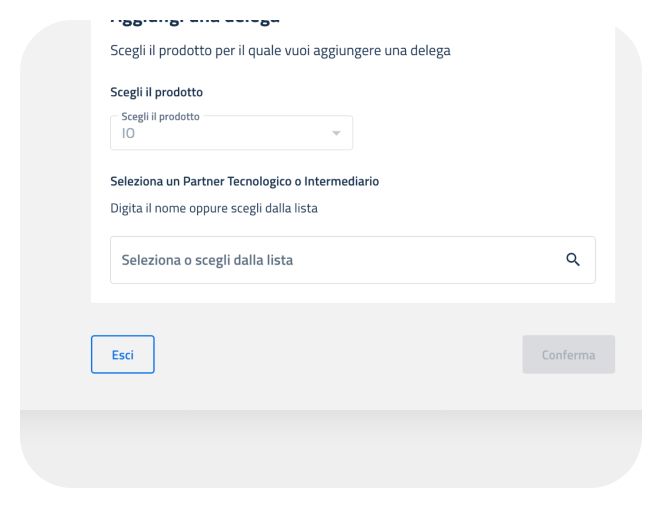Click the empty space between Esci and Conferma
Viewport: 662px width, 508px height.
pos(338,355)
